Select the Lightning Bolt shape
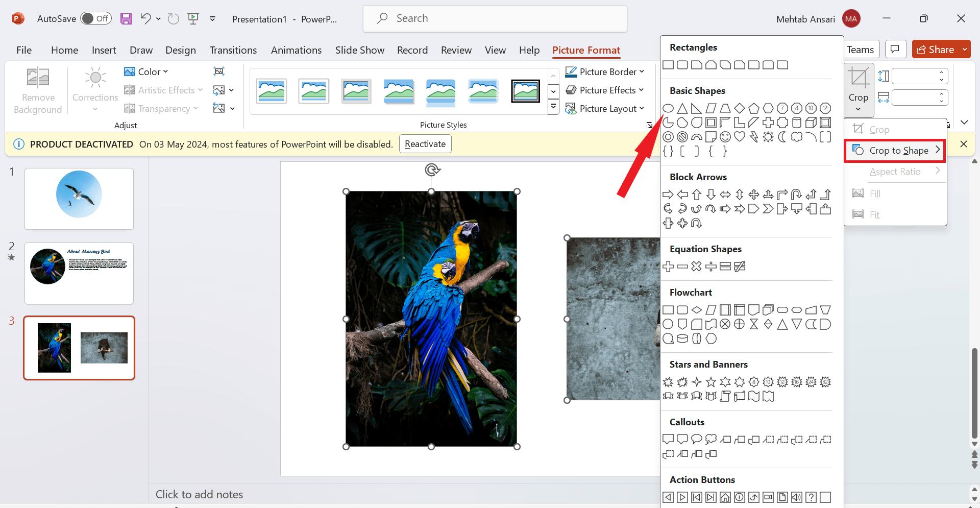 [753, 137]
